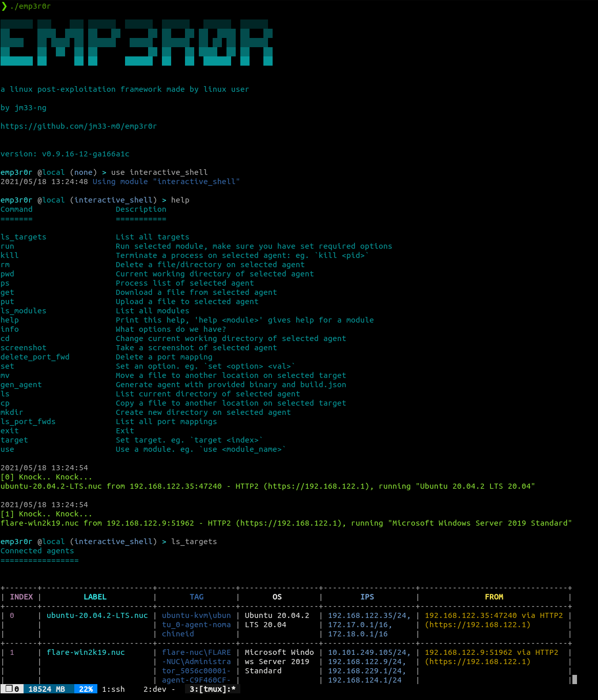Image resolution: width=598 pixels, height=700 pixels.
Task: Click the gen_agent command in help list
Action: coord(21,385)
